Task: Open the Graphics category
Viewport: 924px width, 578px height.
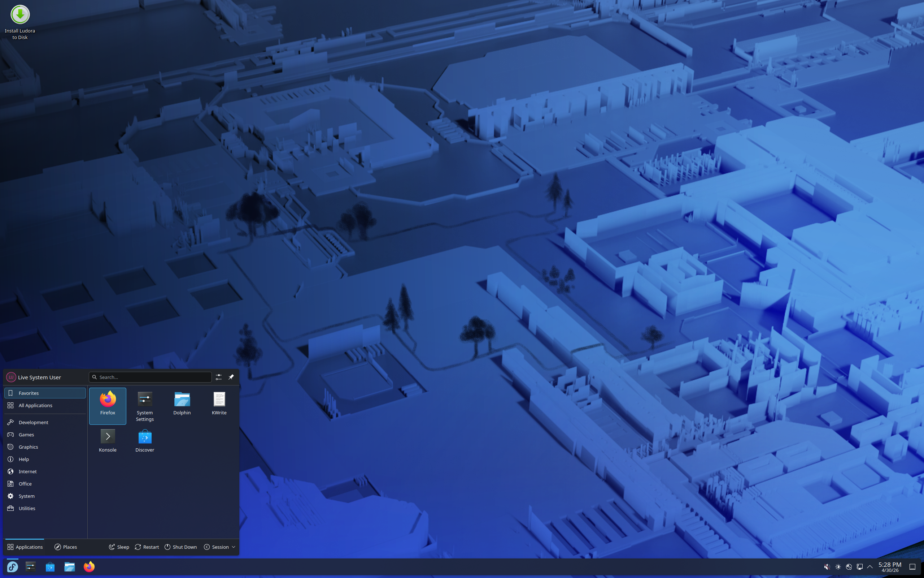Action: [45, 447]
